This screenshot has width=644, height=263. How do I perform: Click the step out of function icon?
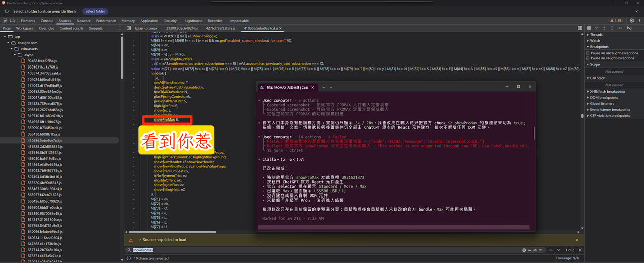pyautogui.click(x=612, y=28)
